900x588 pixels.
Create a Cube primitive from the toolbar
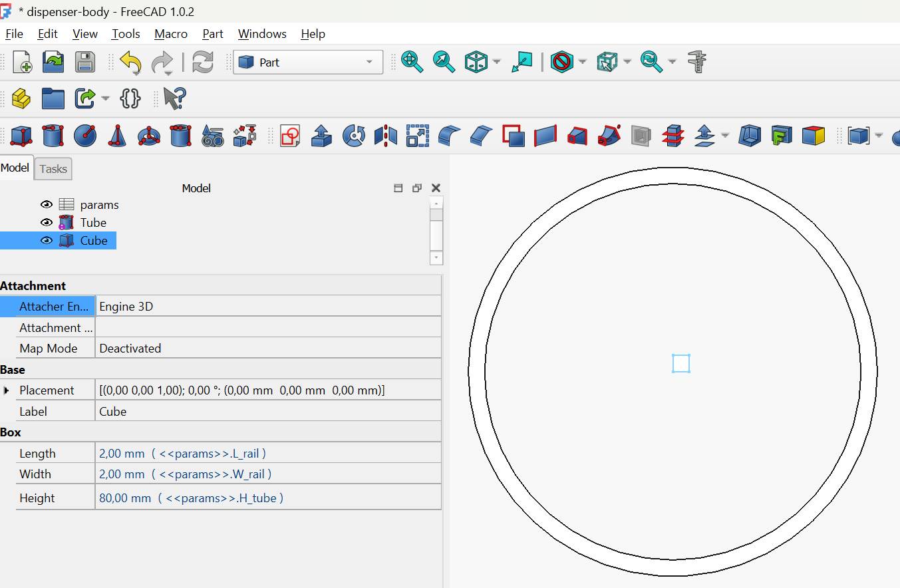(x=21, y=136)
